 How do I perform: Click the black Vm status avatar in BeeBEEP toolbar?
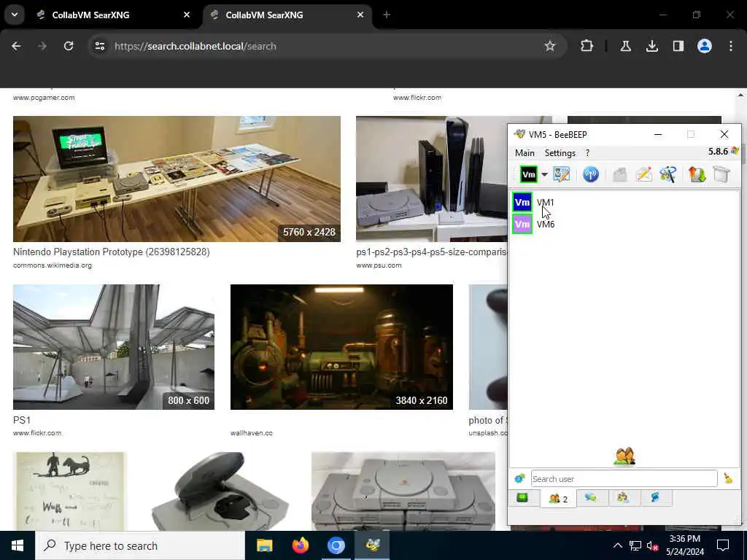(528, 175)
